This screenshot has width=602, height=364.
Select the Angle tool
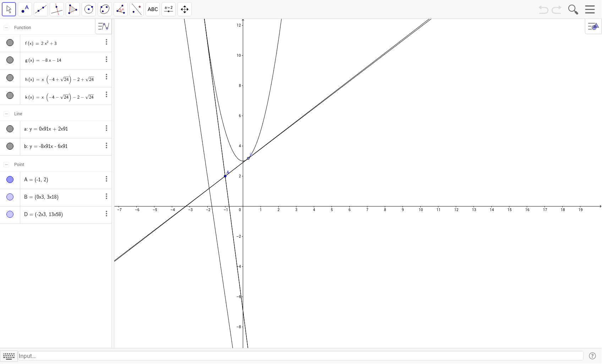(x=121, y=9)
